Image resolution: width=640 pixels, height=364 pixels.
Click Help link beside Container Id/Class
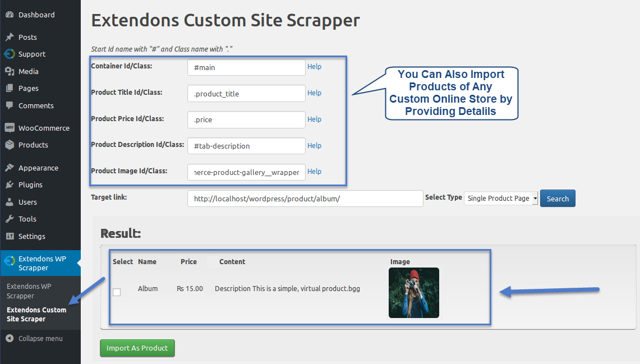click(x=314, y=67)
